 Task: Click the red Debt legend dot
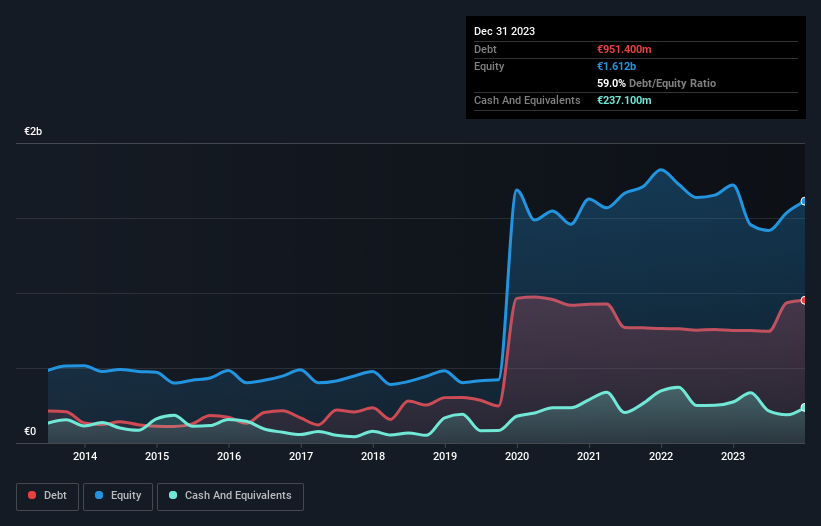point(32,495)
